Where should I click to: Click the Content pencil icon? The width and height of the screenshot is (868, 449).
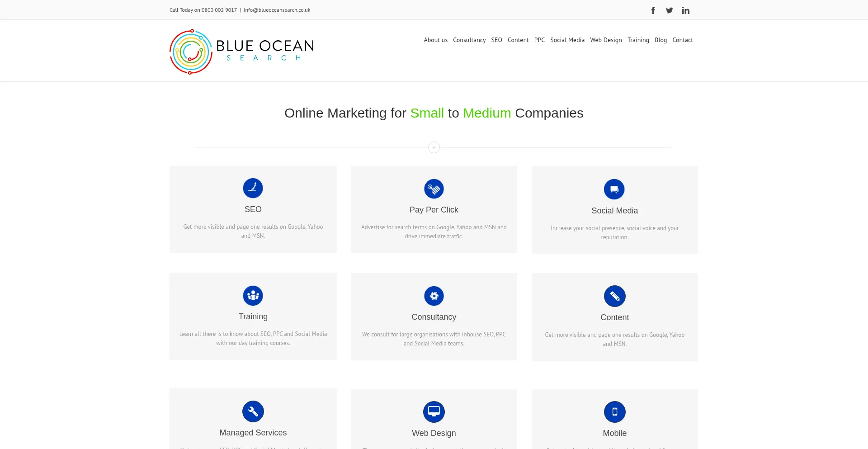614,296
